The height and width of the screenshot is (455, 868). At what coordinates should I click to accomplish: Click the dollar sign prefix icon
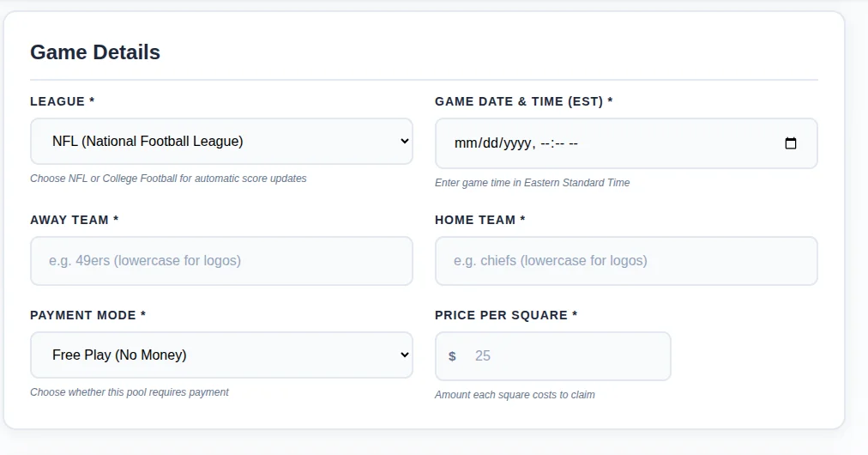[x=453, y=356]
